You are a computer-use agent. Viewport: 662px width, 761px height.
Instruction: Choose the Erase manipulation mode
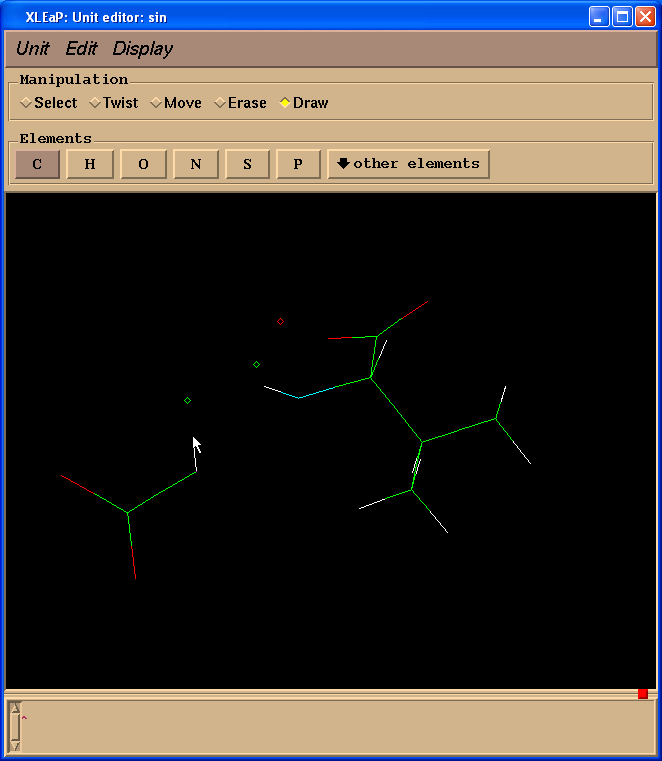point(240,103)
